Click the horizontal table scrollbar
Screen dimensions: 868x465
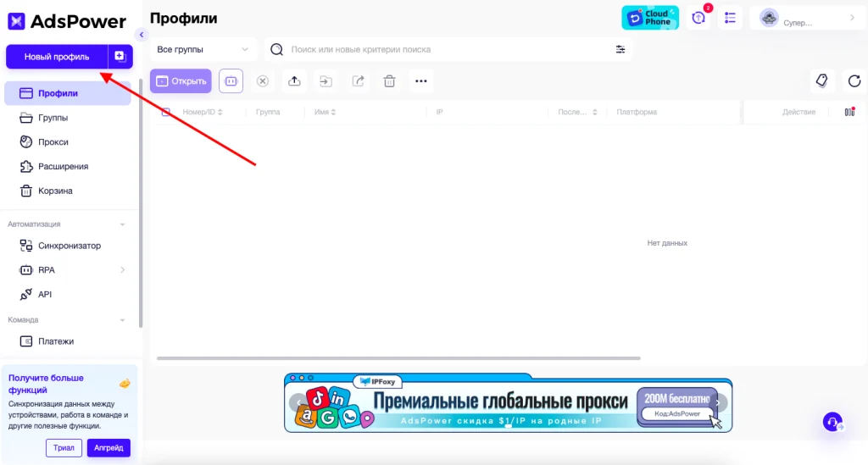point(398,357)
